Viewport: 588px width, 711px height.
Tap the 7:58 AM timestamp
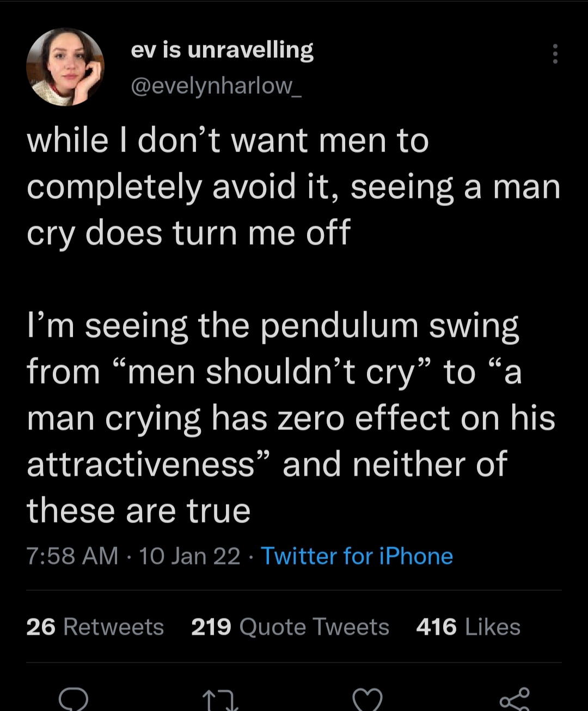tap(72, 556)
